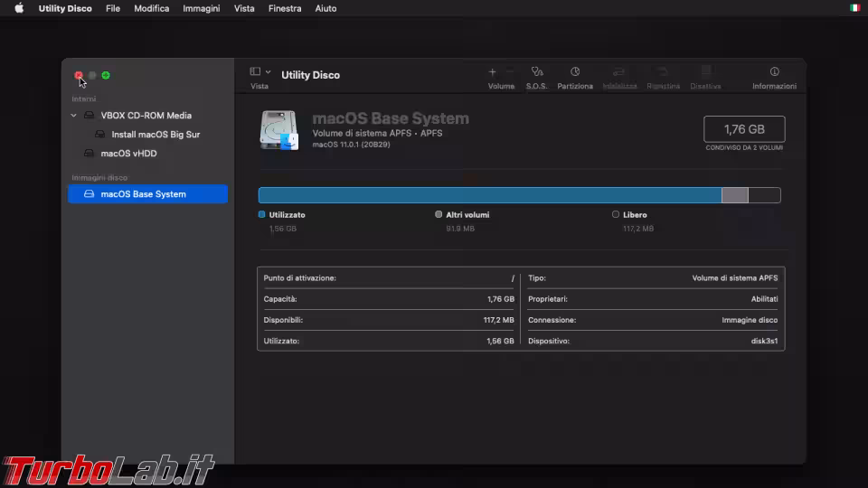Run S.O.S. first aid on disk
The height and width of the screenshot is (488, 868).
click(x=537, y=71)
